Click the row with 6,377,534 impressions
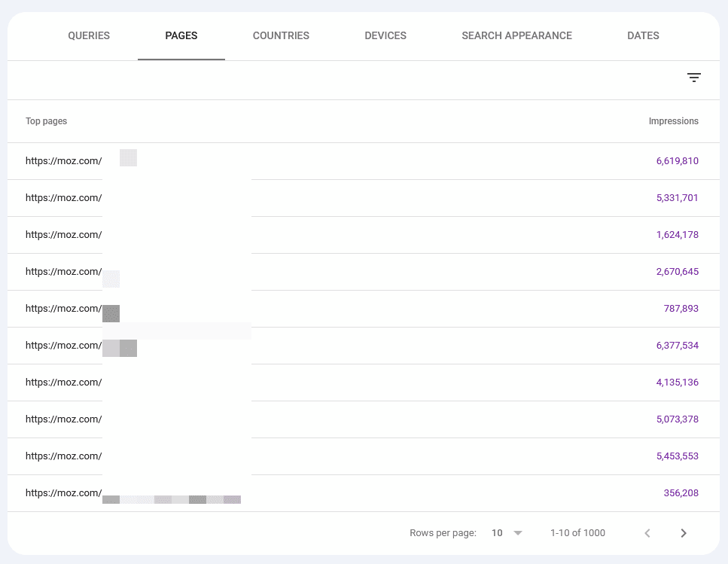This screenshot has height=564, width=728. point(64,346)
